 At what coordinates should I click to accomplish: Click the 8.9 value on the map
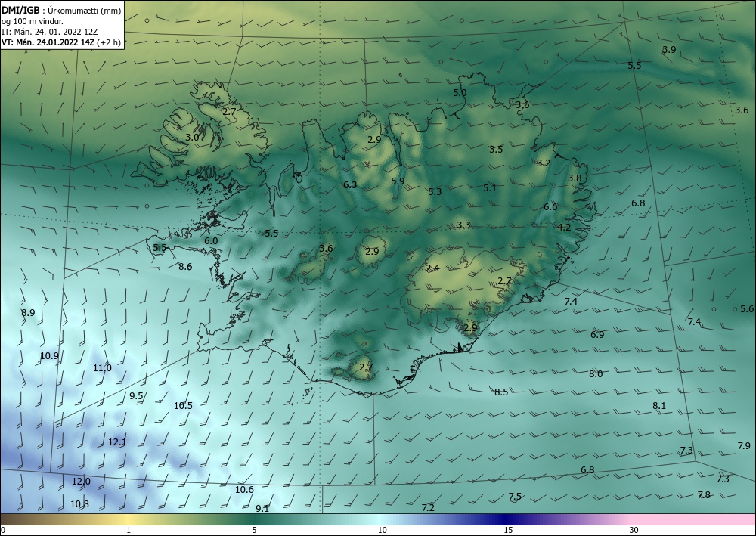tap(28, 312)
